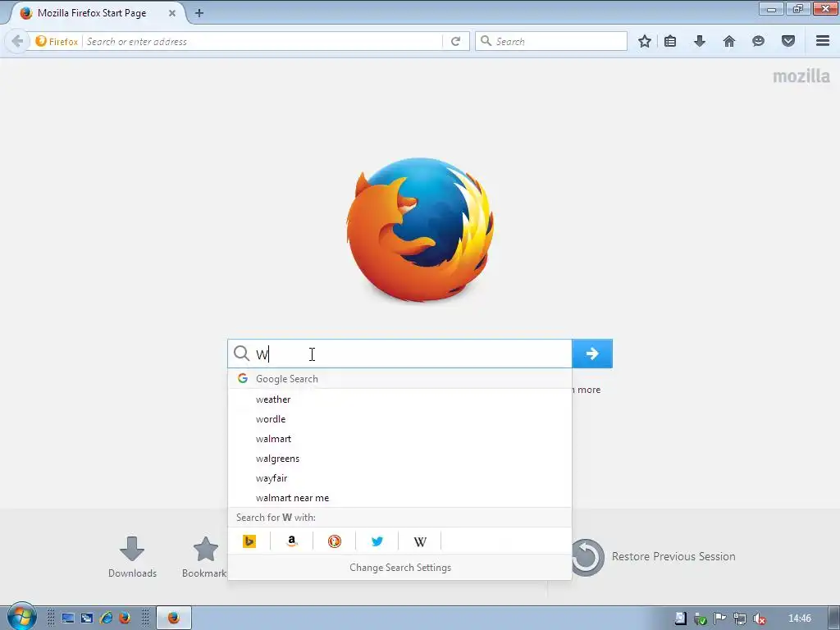Open a new tab with plus button
This screenshot has width=840, height=630.
(x=199, y=13)
